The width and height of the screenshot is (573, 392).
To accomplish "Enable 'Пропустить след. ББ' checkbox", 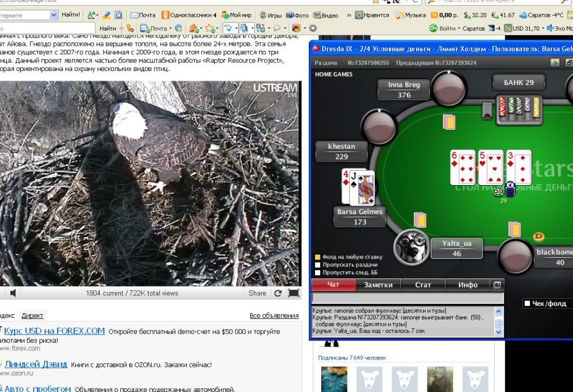I will point(318,272).
